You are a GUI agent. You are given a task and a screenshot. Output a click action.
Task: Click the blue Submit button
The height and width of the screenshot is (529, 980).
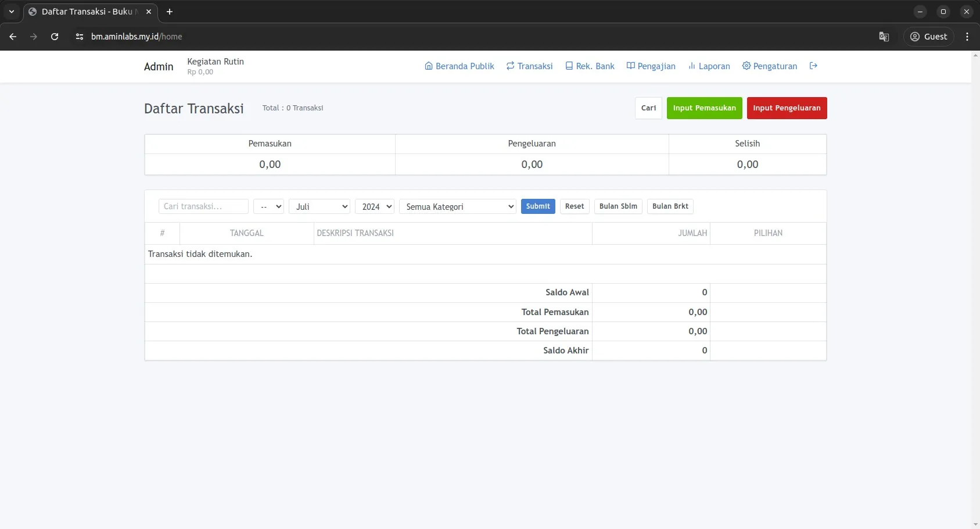coord(538,206)
